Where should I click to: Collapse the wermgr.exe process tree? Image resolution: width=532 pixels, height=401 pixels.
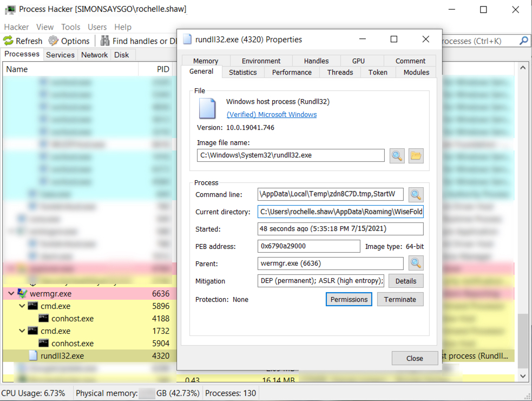pos(11,293)
